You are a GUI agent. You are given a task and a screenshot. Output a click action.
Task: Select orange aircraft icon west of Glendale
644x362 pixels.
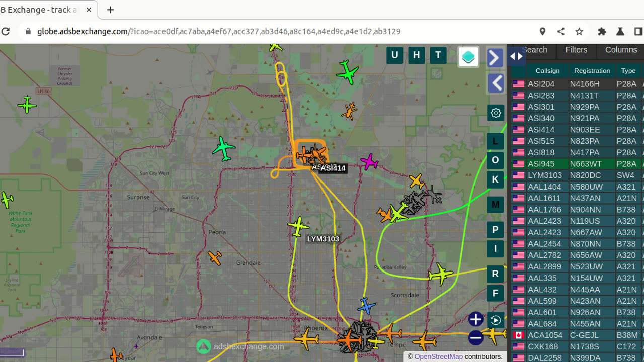[x=215, y=258]
